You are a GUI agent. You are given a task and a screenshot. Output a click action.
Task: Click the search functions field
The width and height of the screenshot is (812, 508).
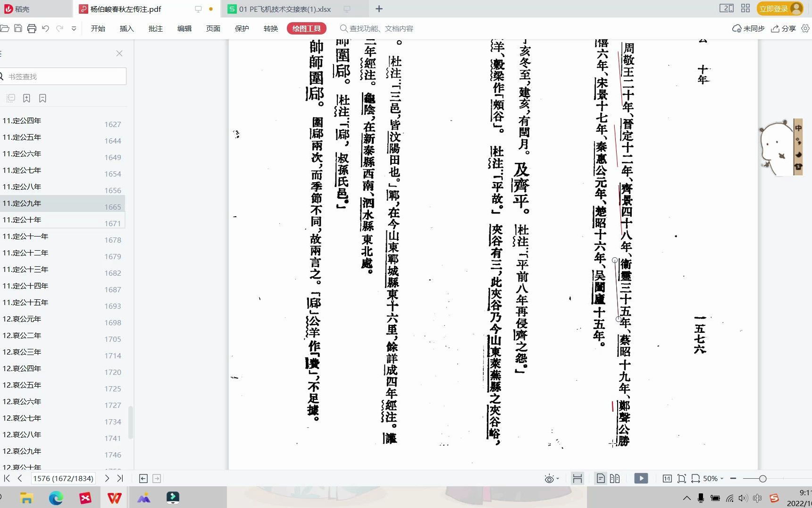(377, 28)
